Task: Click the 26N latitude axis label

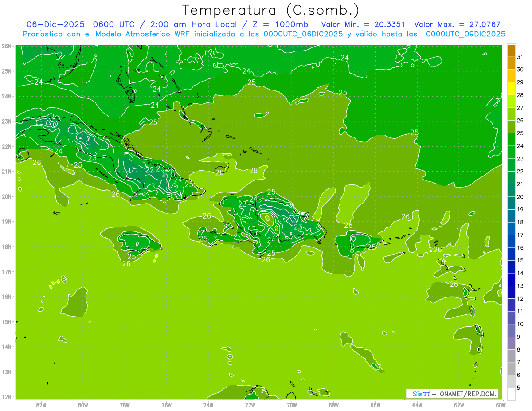Action: (6, 46)
